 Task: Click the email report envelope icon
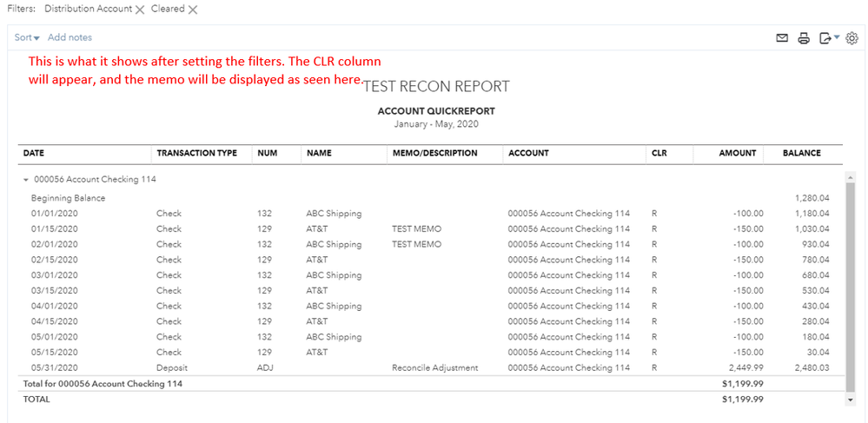(782, 38)
